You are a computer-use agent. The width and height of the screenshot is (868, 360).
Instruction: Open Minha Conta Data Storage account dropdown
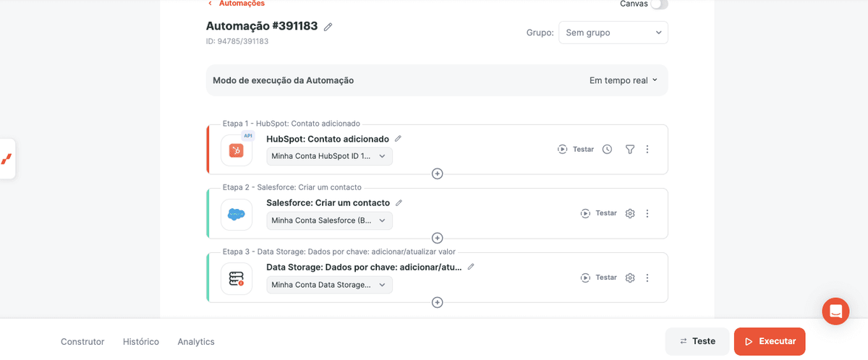click(330, 285)
